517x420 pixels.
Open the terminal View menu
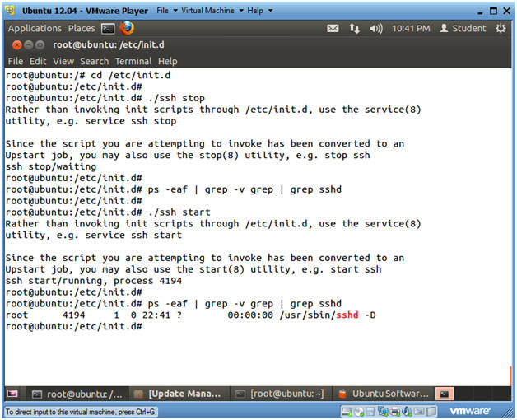click(x=63, y=62)
